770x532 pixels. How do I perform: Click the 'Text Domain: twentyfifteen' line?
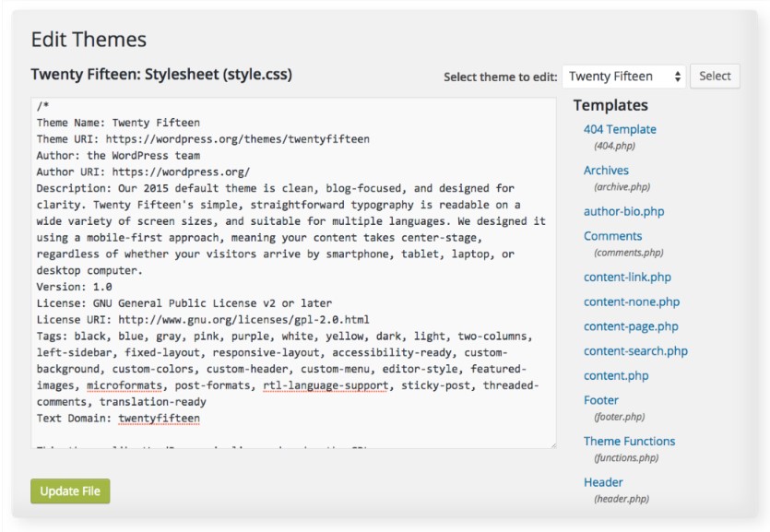coord(118,419)
